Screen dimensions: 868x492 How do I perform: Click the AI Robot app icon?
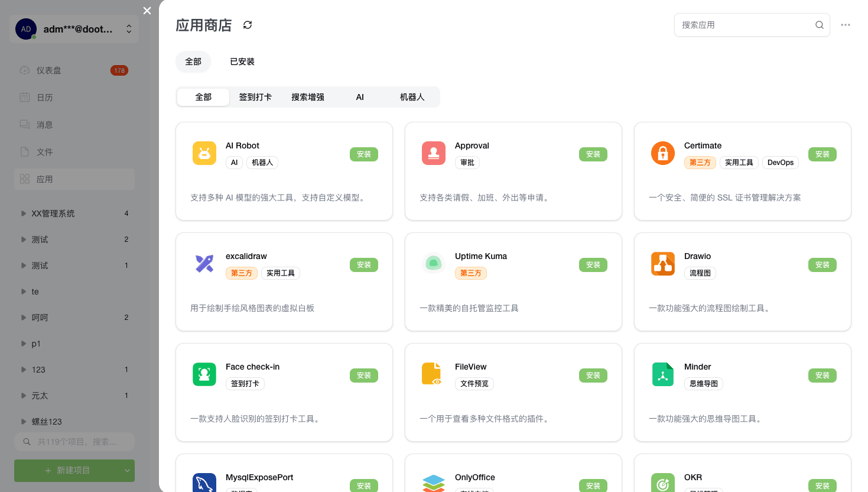(x=204, y=153)
